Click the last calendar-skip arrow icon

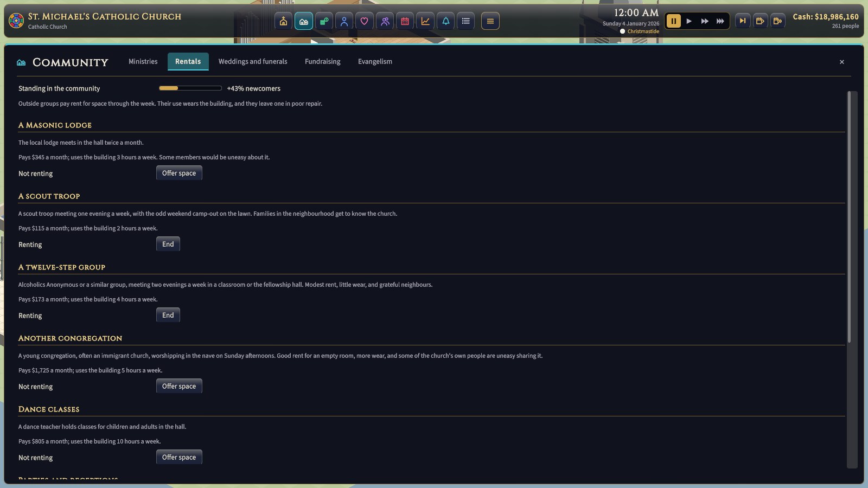point(777,21)
